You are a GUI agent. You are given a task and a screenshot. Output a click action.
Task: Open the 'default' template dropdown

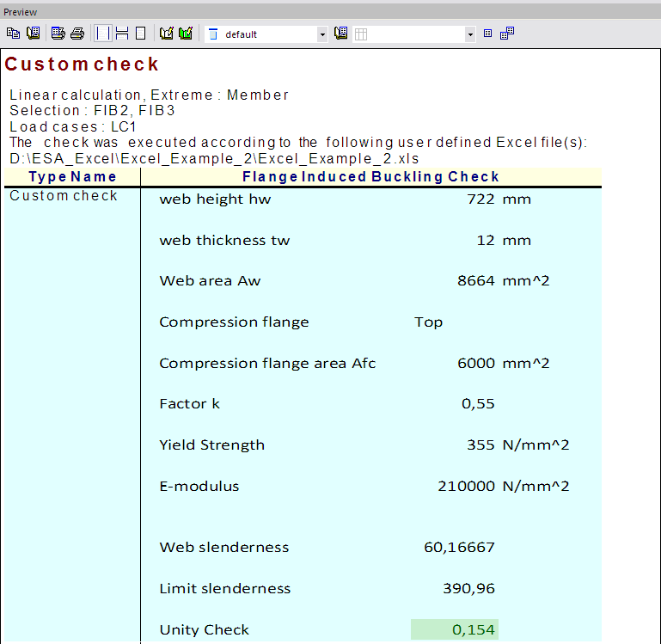266,34
